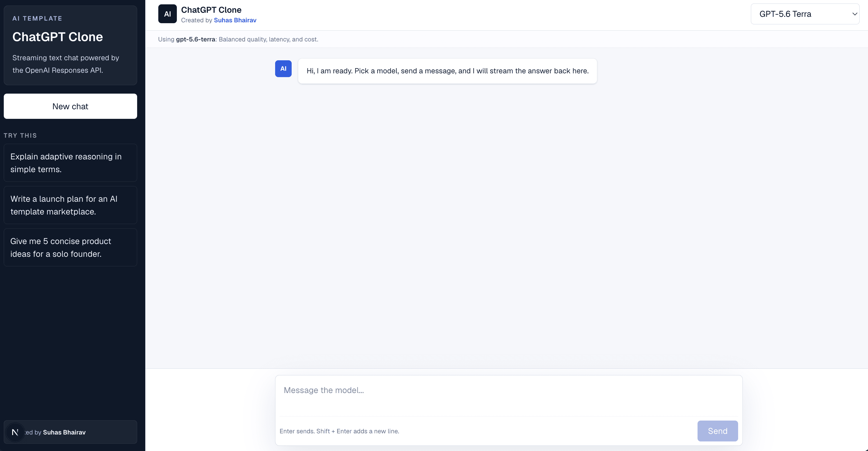This screenshot has width=868, height=451.
Task: Click the blue AI avatar beside greeting
Action: point(283,69)
